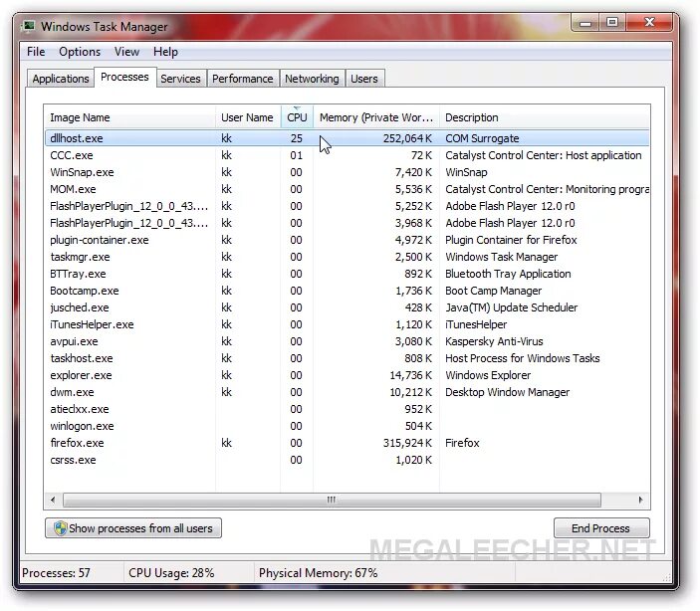Screen dimensions: 700x611
Task: Click the horizontal scrollbar right arrow
Action: pyautogui.click(x=641, y=500)
